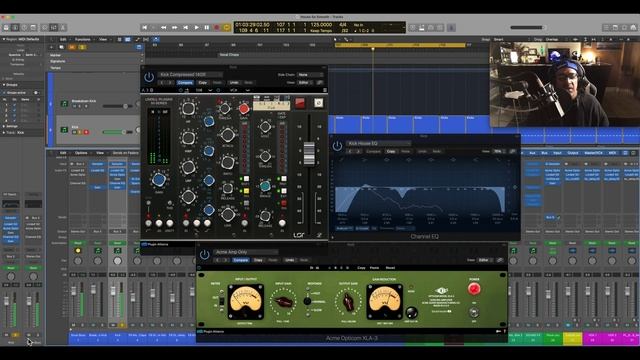Toggle the Inspector button in control bar
Image resolution: width=640 pixels, height=360 pixels.
pyautogui.click(x=15, y=27)
